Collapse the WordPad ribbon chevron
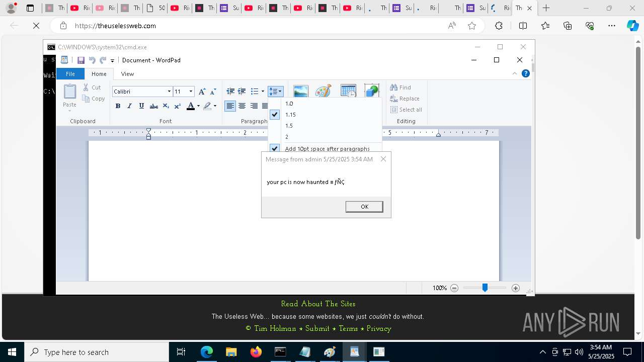 click(514, 73)
